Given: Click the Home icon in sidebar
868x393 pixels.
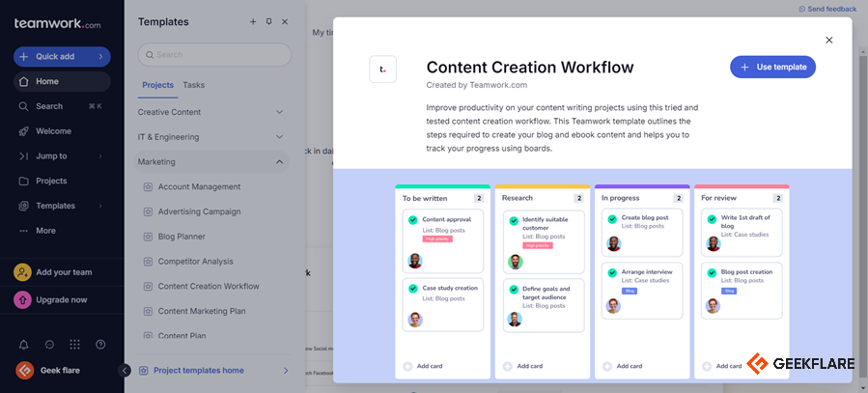Looking at the screenshot, I should [x=23, y=81].
